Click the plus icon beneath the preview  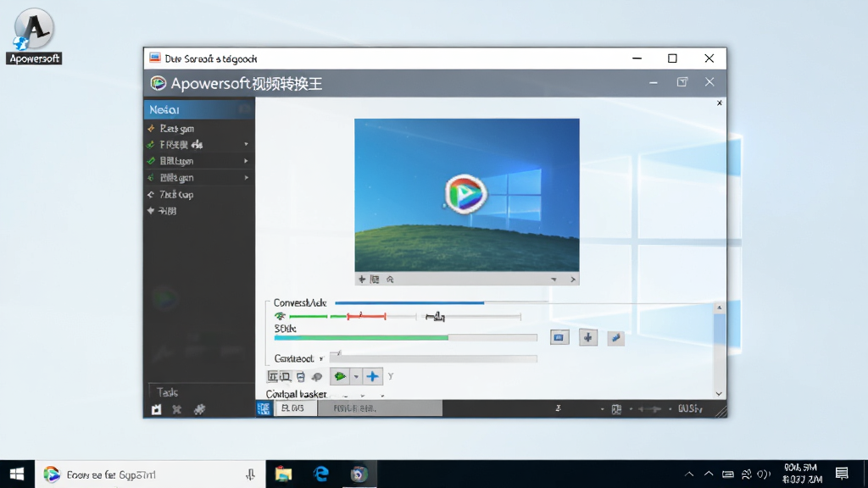361,280
